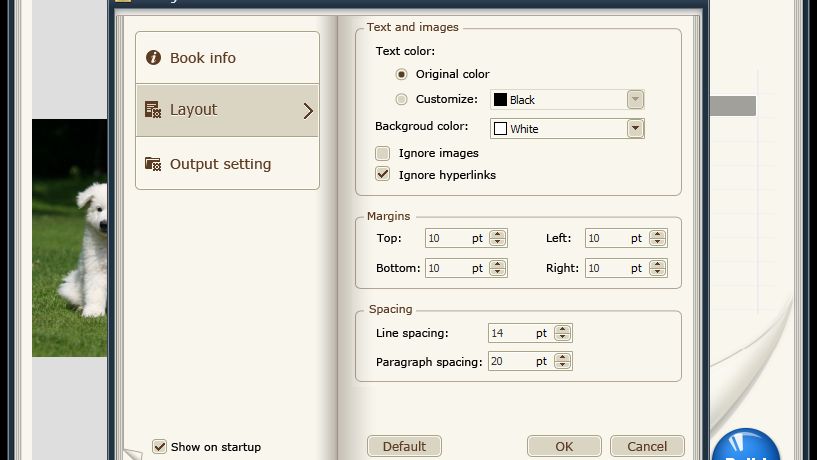
Task: Click the Layout chevron arrow
Action: coord(308,110)
